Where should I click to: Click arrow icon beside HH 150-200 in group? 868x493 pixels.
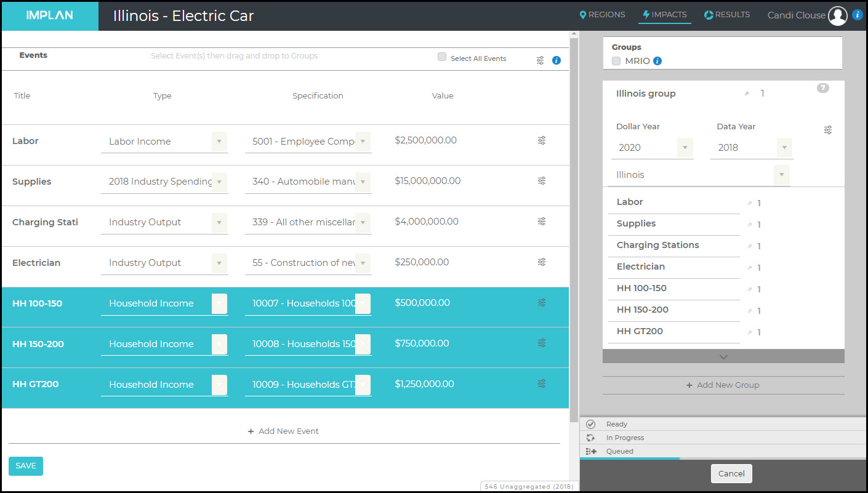click(750, 311)
